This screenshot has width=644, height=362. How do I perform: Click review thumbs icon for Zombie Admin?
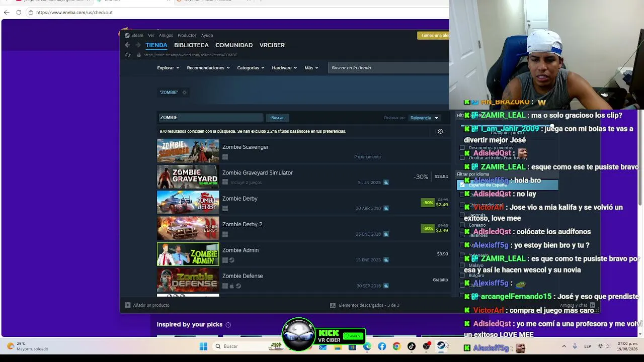386,260
